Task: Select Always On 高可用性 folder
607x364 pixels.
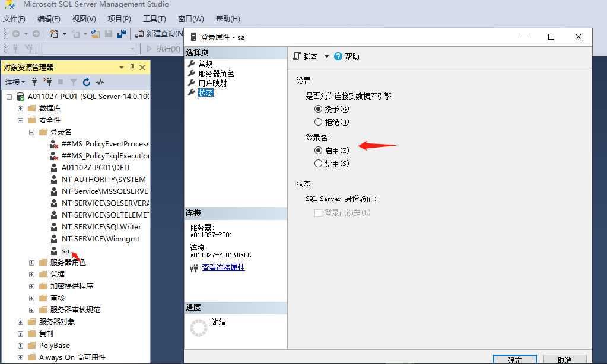Action: pos(72,357)
